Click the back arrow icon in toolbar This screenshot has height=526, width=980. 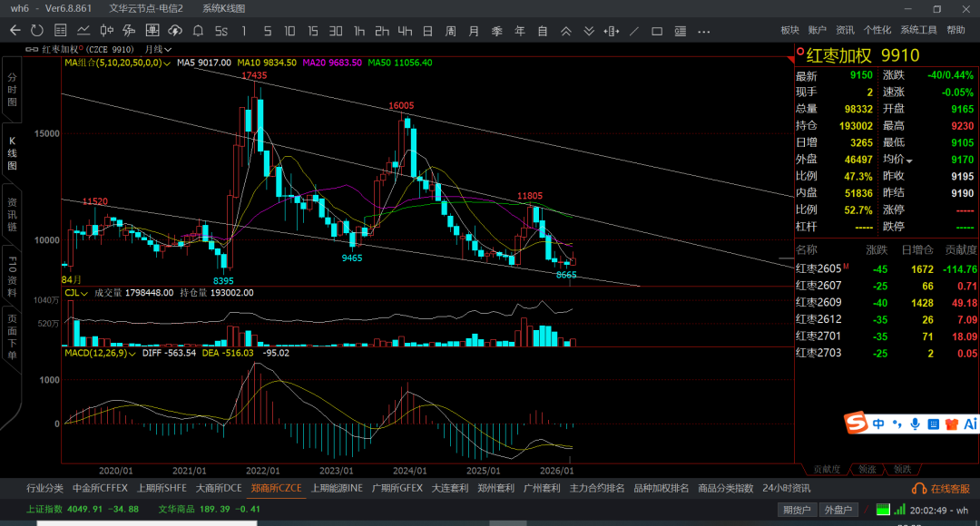pyautogui.click(x=15, y=31)
